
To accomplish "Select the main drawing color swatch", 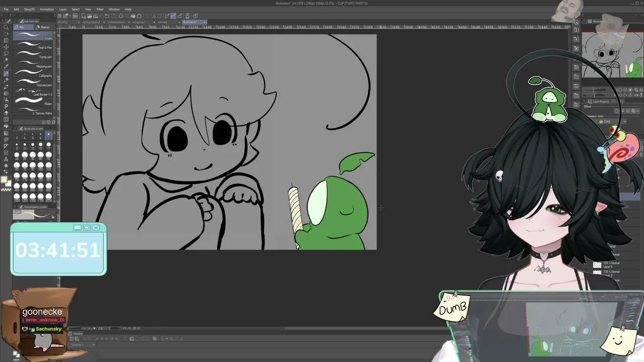I will (4, 180).
